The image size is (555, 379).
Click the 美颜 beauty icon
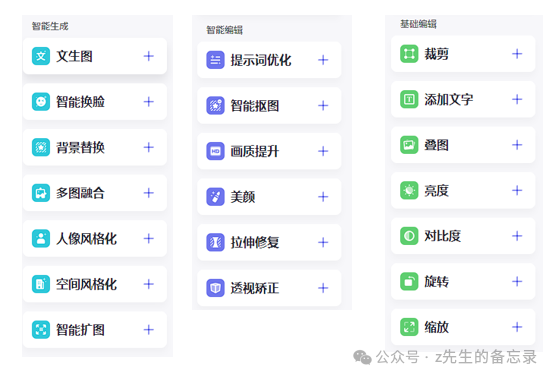[x=215, y=197]
